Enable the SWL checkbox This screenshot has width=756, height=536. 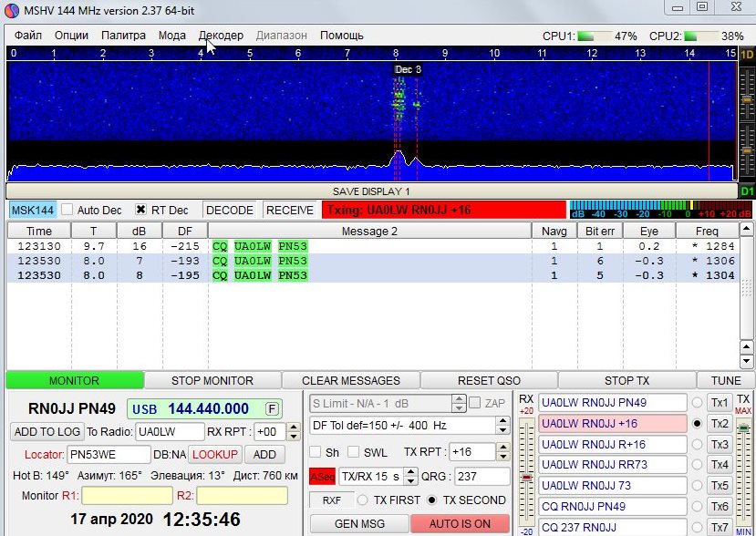pos(354,452)
